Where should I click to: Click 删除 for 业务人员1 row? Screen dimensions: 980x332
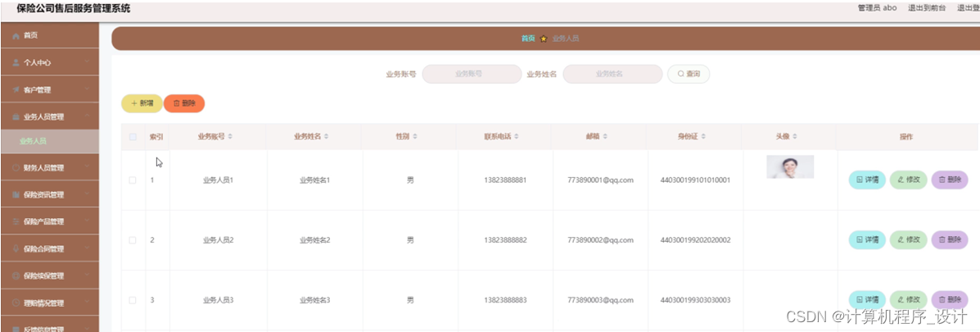pyautogui.click(x=950, y=180)
